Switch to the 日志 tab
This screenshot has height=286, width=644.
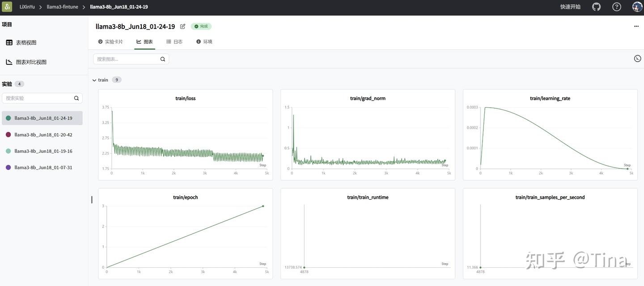[174, 42]
